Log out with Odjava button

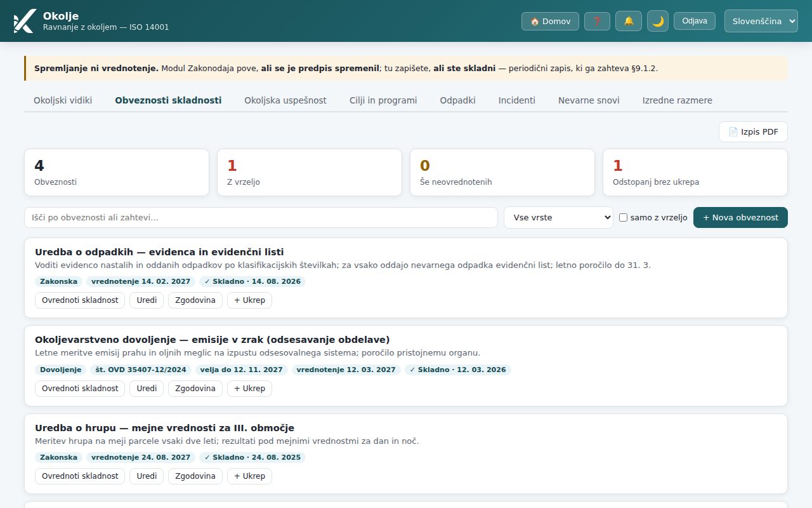click(695, 21)
